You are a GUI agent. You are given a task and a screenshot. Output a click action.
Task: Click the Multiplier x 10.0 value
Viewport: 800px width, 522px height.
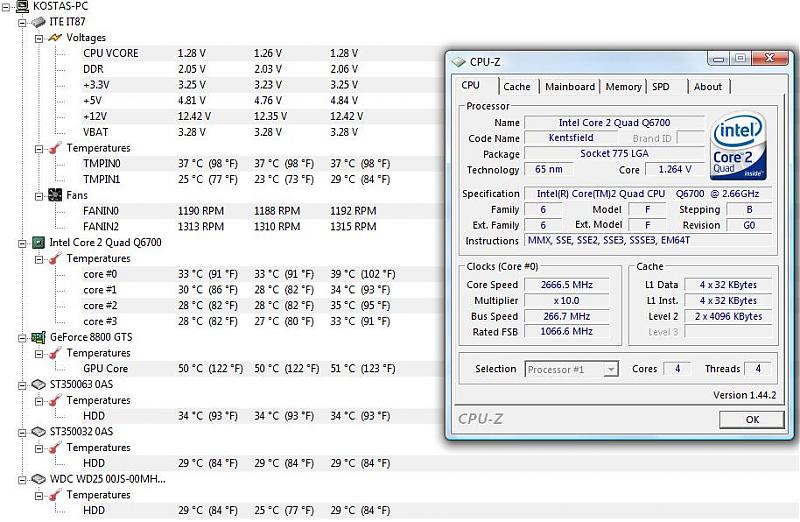pos(566,301)
